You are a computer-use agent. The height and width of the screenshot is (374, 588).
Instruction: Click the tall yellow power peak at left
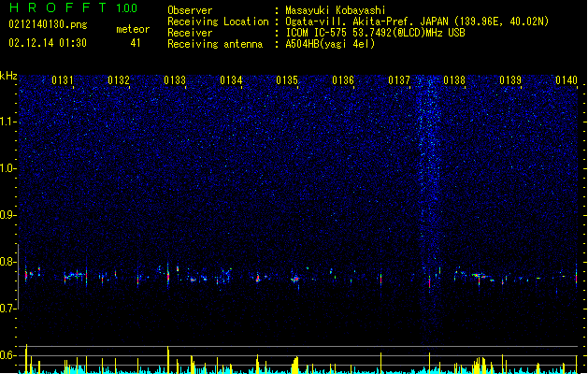(x=26, y=359)
